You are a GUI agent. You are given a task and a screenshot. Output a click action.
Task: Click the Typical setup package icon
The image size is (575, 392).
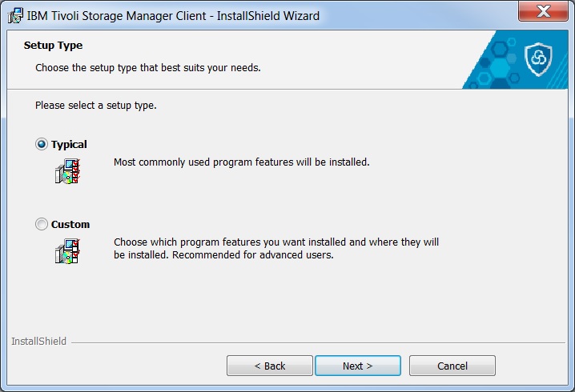67,171
